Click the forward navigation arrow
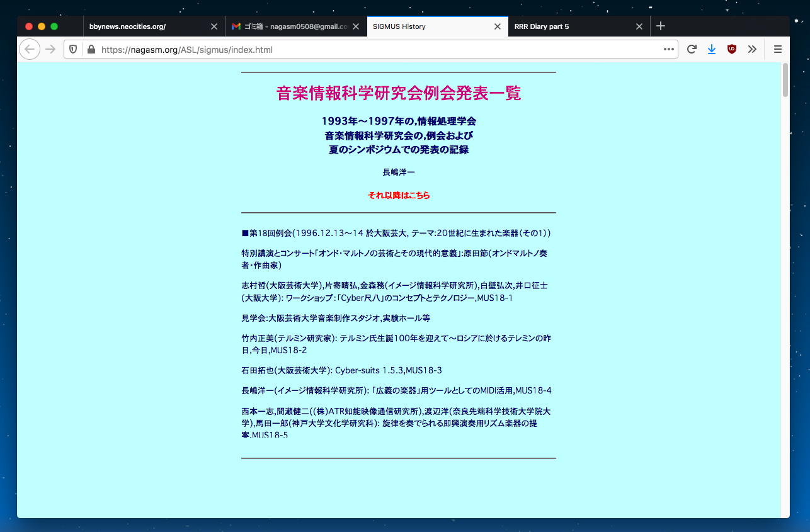Image resolution: width=810 pixels, height=532 pixels. tap(50, 49)
